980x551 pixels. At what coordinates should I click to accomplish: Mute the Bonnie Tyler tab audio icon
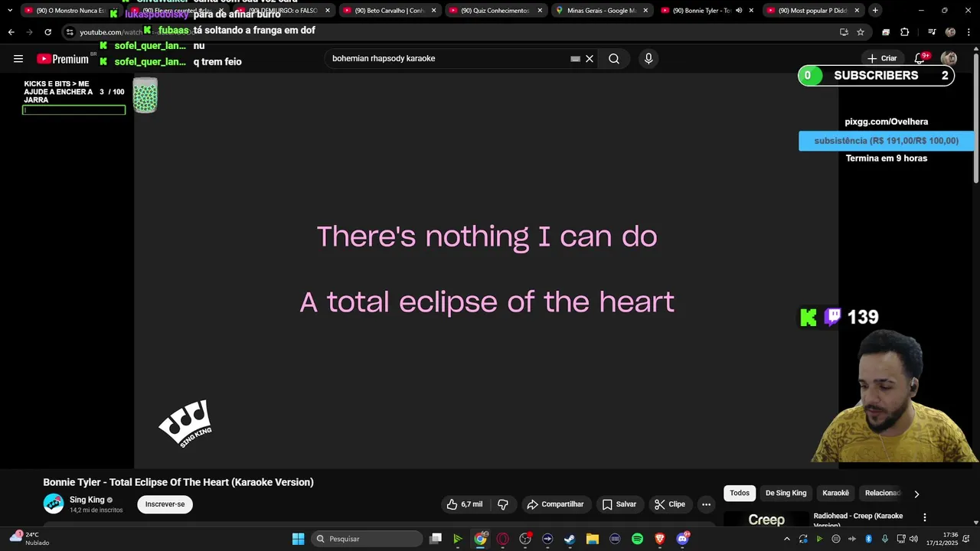point(739,11)
